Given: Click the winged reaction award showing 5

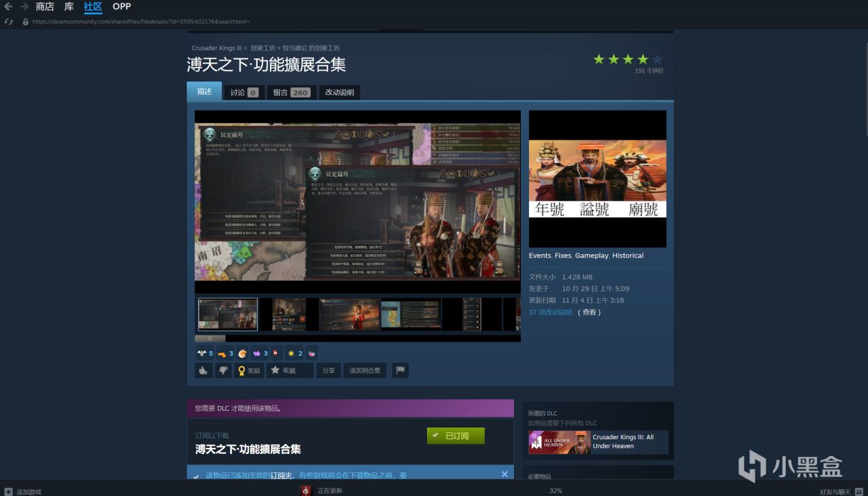Looking at the screenshot, I should pyautogui.click(x=205, y=353).
